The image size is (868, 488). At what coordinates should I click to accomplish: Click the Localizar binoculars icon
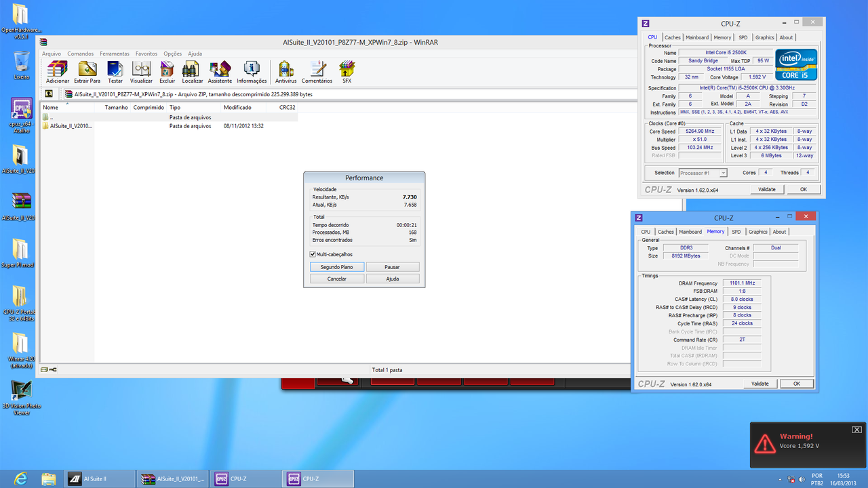(x=193, y=72)
